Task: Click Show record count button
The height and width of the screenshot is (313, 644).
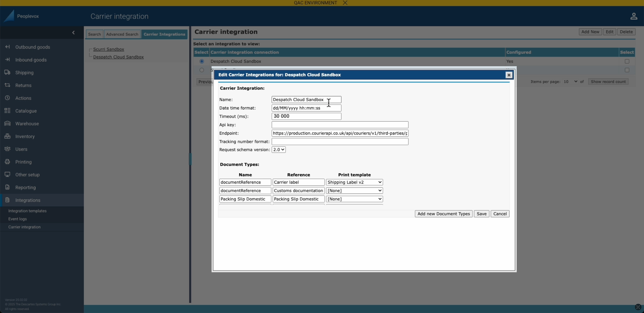Action: (608, 82)
